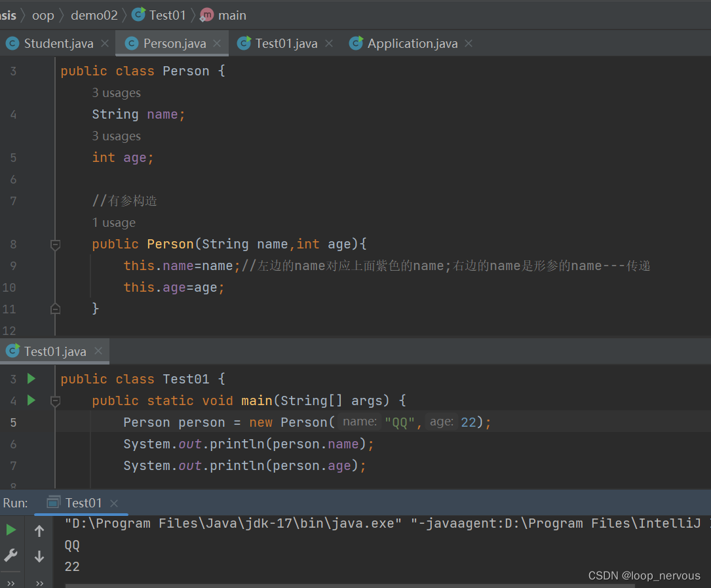711x588 pixels.
Task: Close the Test01 run tab
Action: pos(114,503)
